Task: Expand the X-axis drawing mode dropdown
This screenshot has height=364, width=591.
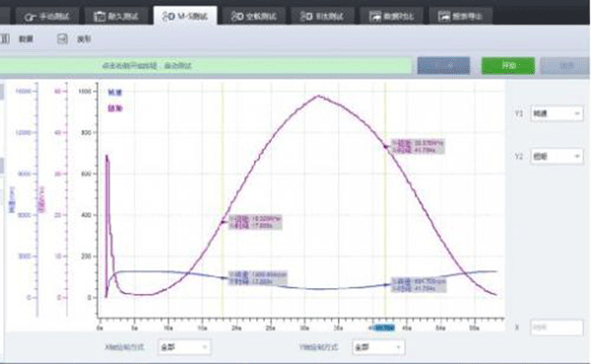Action: (184, 347)
